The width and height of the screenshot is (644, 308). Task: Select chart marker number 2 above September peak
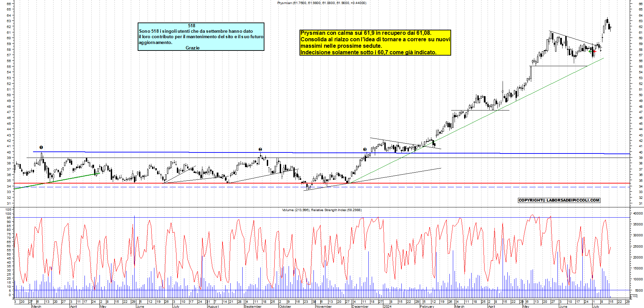coord(260,149)
